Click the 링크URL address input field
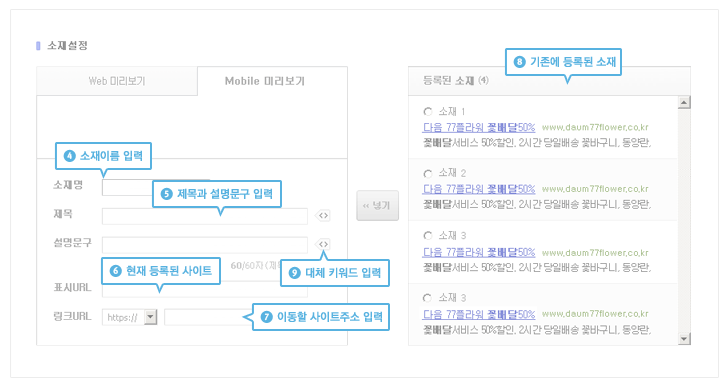The image size is (727, 388). click(209, 318)
